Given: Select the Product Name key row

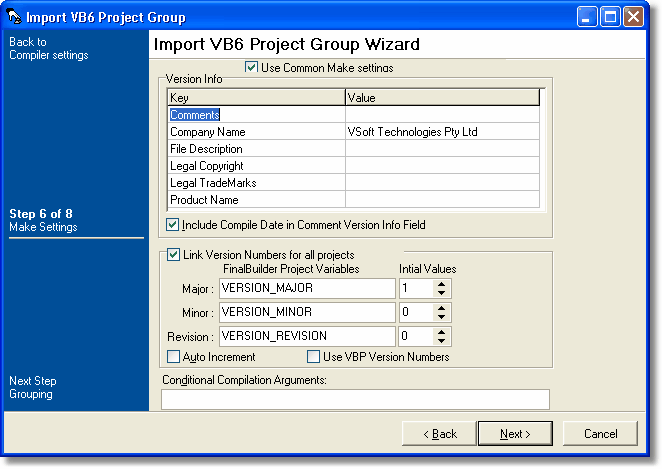Looking at the screenshot, I should 257,199.
